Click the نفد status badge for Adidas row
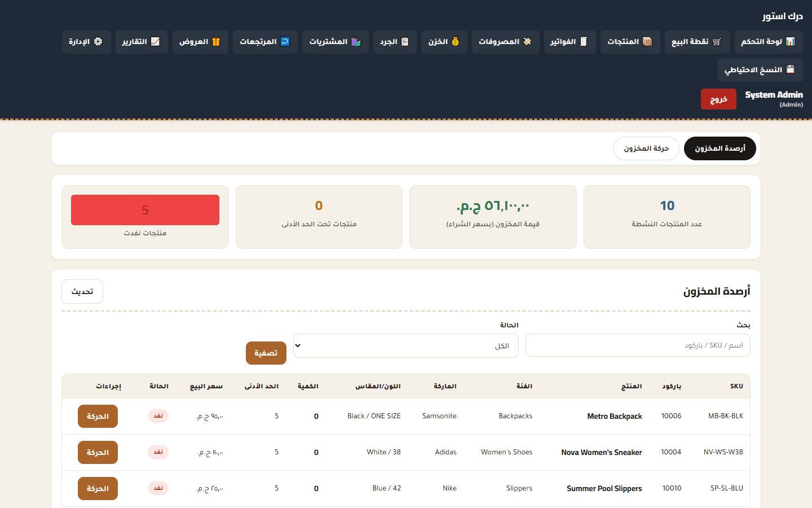 click(x=158, y=452)
